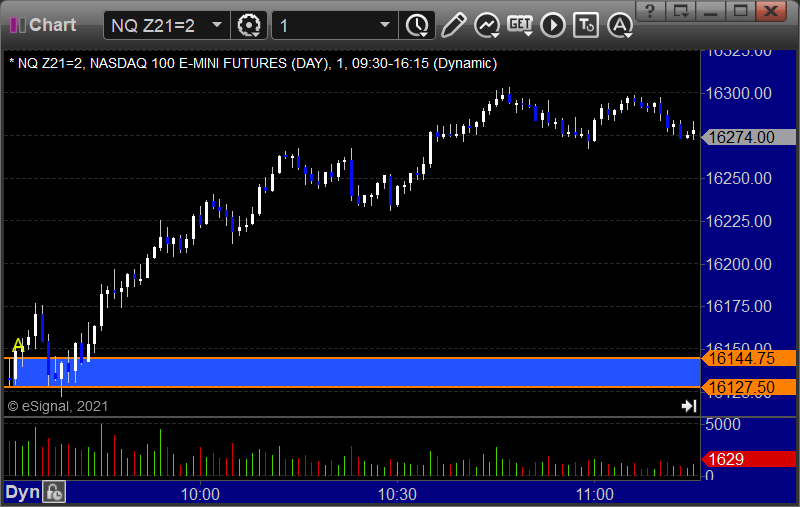Screen dimensions: 800x507
Task: Jump to latest bar arrow icon
Action: click(689, 406)
